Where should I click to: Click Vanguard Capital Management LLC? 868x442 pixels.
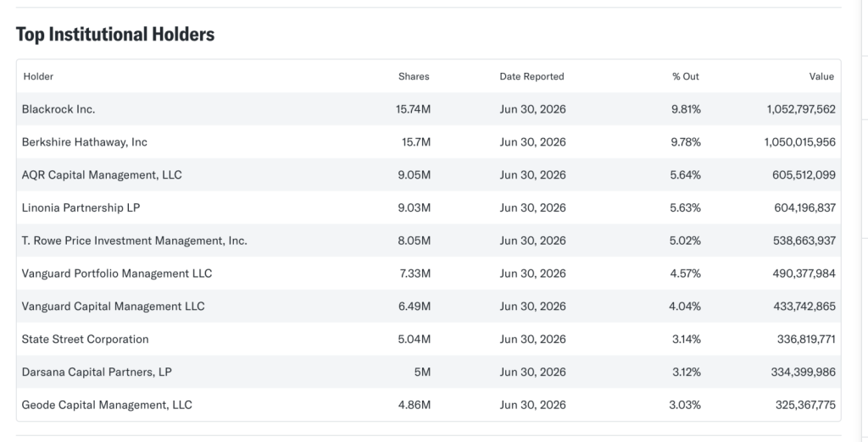(113, 307)
